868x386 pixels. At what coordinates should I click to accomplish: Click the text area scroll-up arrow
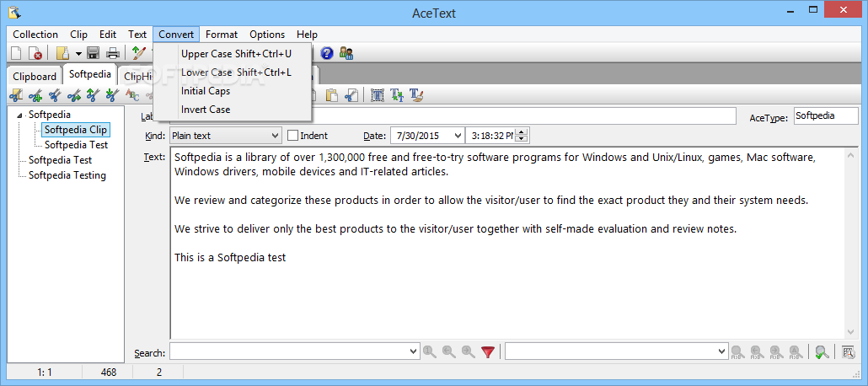pyautogui.click(x=851, y=156)
